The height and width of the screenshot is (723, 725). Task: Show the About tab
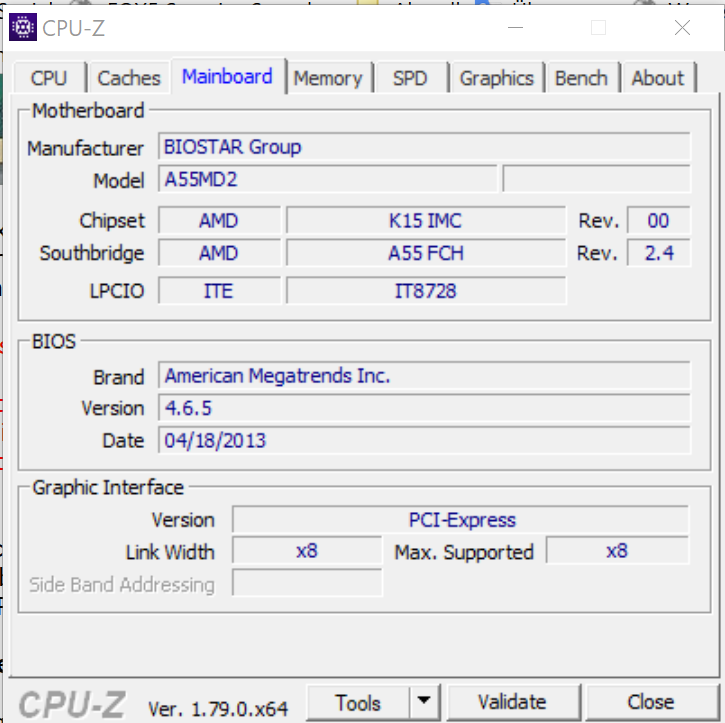tap(657, 78)
